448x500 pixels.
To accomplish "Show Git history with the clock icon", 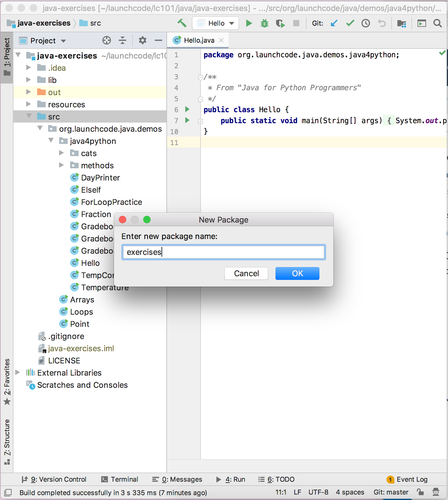I will 366,23.
